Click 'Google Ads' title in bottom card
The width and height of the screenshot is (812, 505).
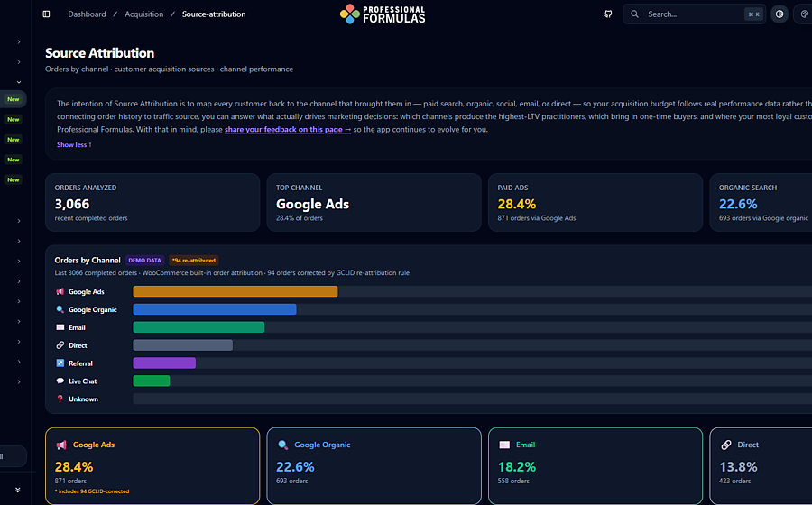94,445
